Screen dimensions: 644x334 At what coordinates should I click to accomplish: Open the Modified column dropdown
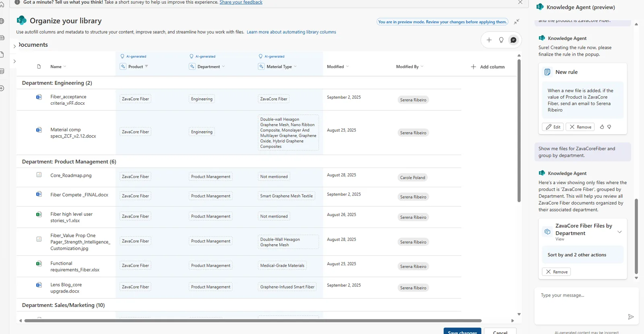click(347, 66)
